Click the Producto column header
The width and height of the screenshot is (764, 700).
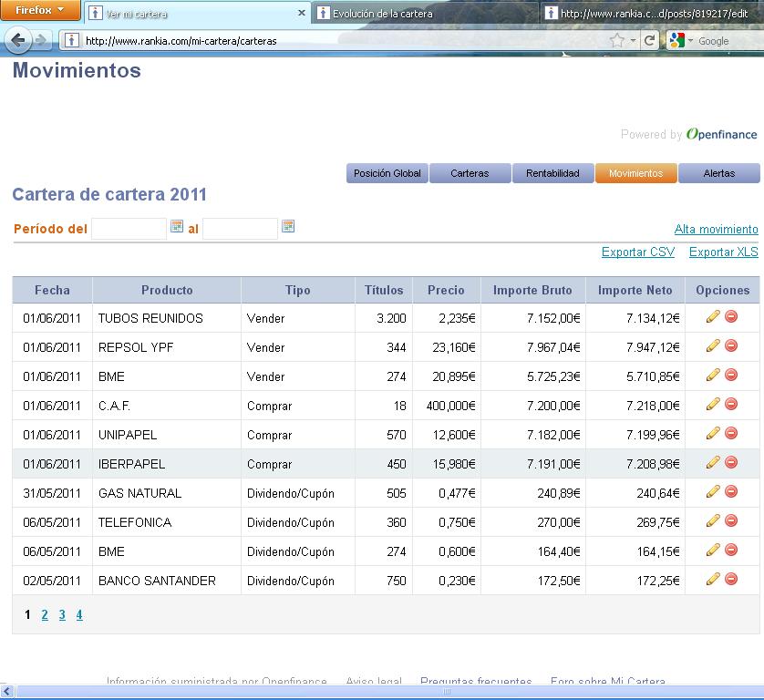[x=167, y=291]
